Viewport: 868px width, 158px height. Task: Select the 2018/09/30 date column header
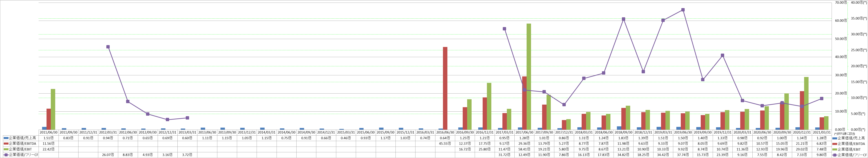click(623, 132)
